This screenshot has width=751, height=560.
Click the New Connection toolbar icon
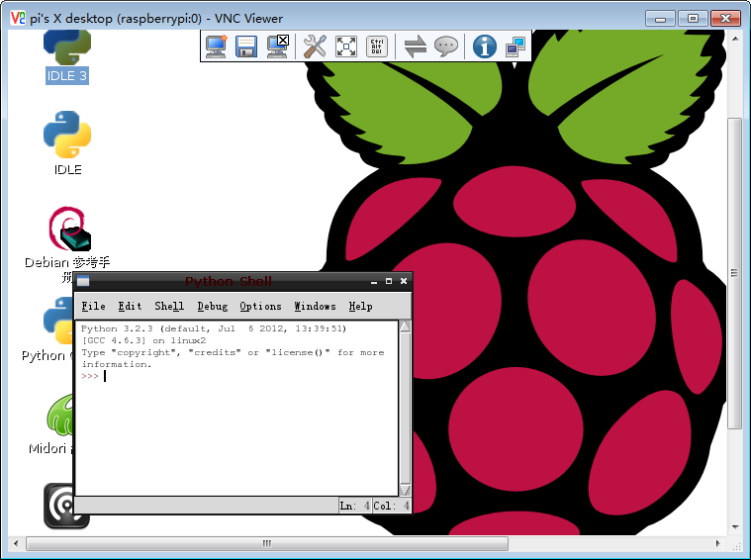point(216,47)
